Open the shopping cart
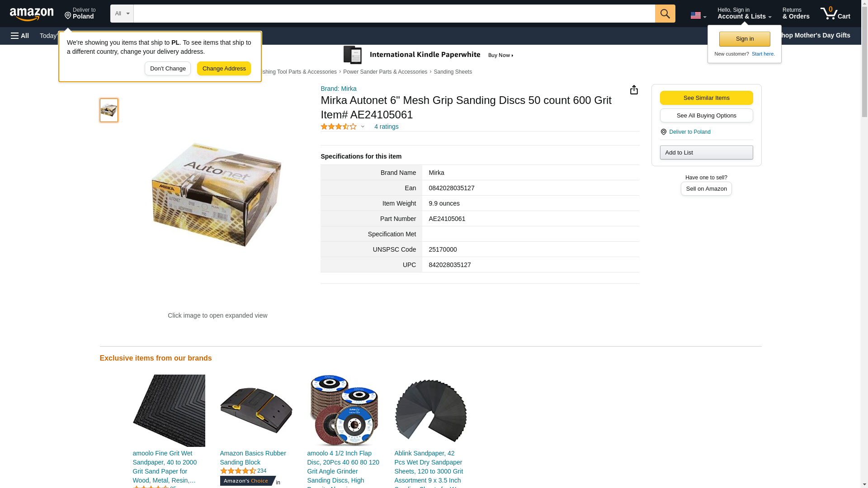Viewport: 868px width, 488px height. click(835, 14)
